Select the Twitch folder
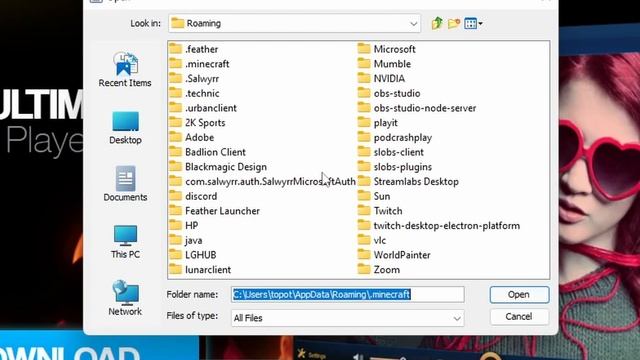This screenshot has width=640, height=360. point(380,211)
